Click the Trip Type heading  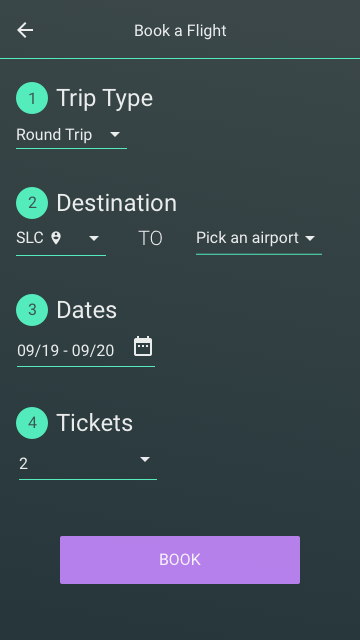pyautogui.click(x=104, y=98)
